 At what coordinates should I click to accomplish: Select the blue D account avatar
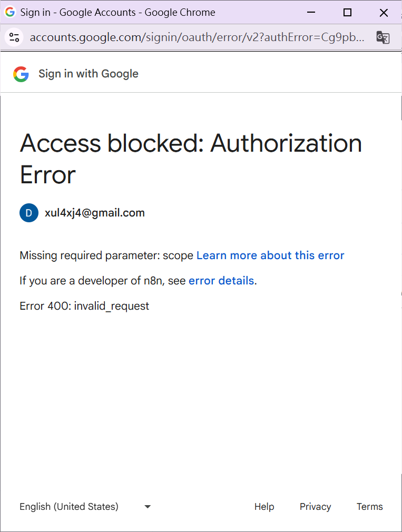[x=29, y=213]
